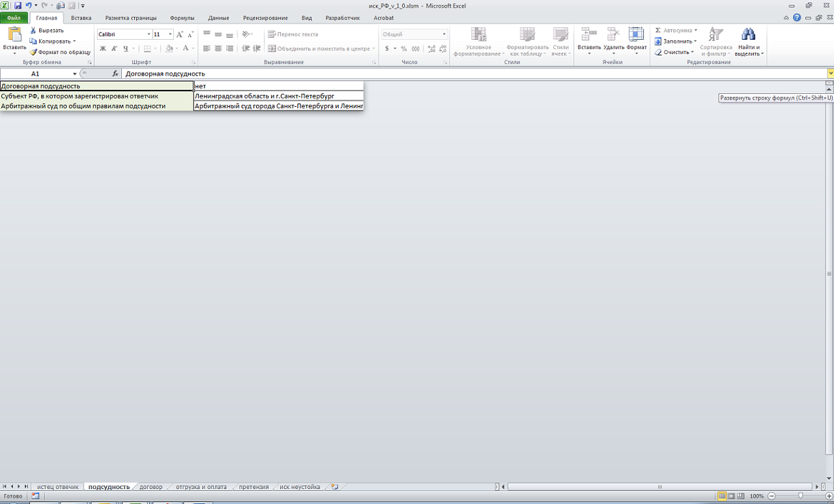Click the Cut (Вырезать) scissors icon
The height and width of the screenshot is (504, 834).
[33, 31]
